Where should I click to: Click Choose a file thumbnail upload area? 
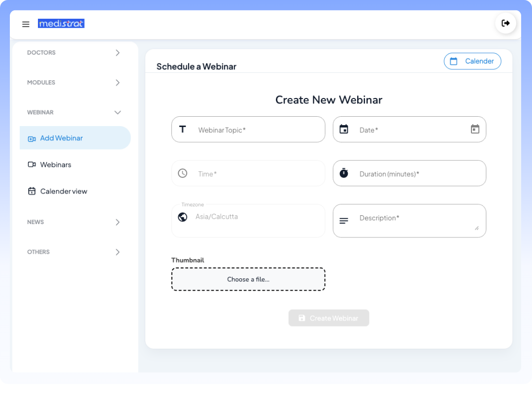tap(248, 279)
